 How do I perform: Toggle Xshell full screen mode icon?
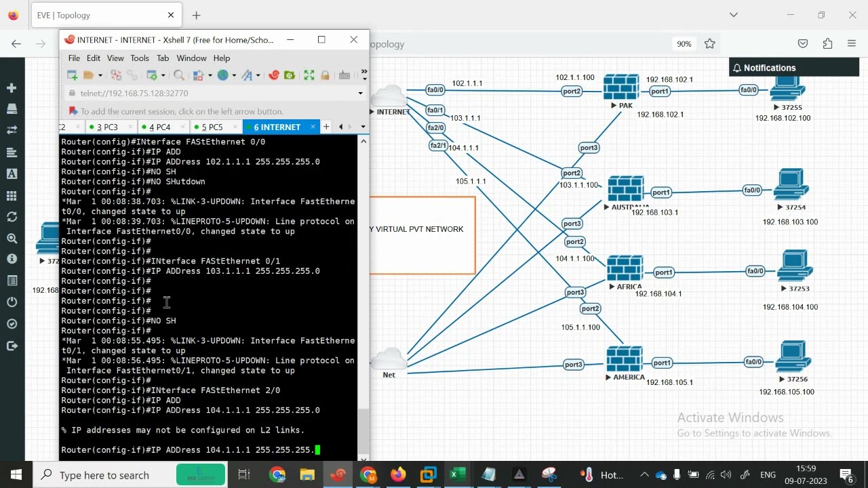[x=309, y=75]
